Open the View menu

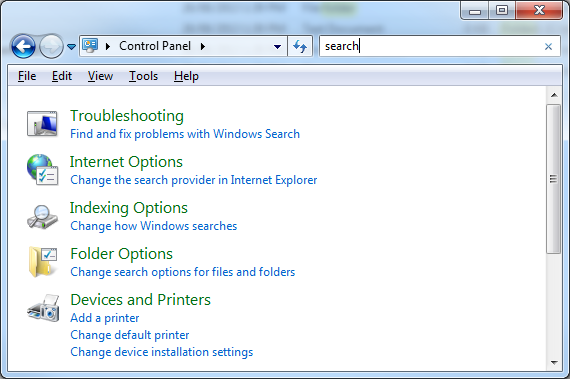[x=100, y=76]
